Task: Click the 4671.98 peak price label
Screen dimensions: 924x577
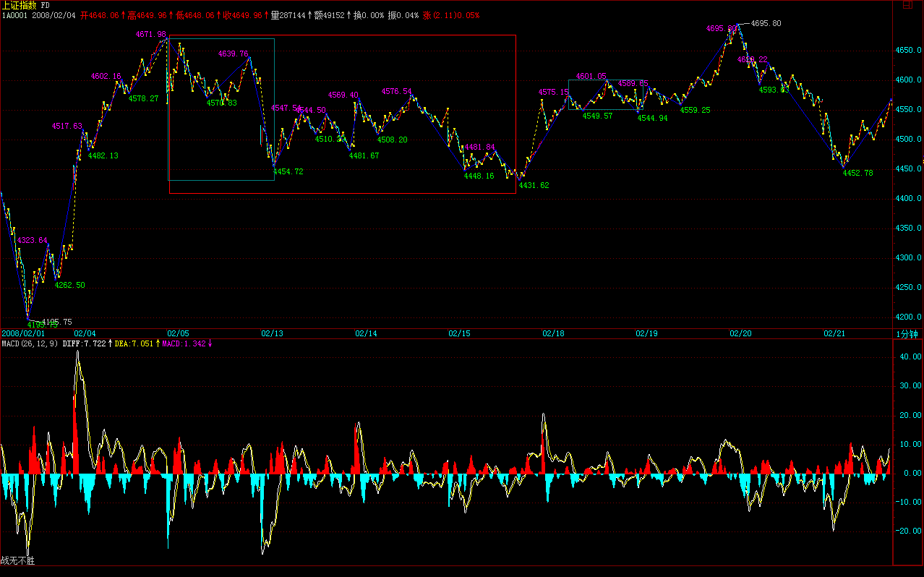Action: [151, 34]
